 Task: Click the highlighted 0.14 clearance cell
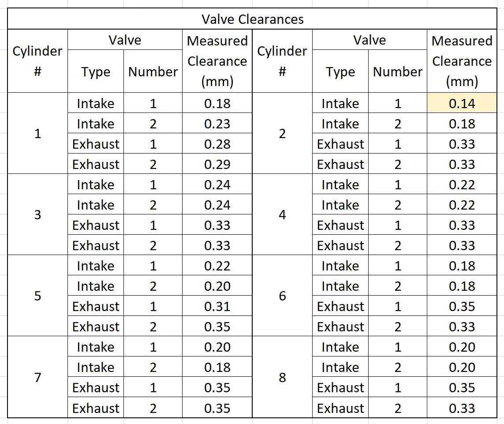462,103
